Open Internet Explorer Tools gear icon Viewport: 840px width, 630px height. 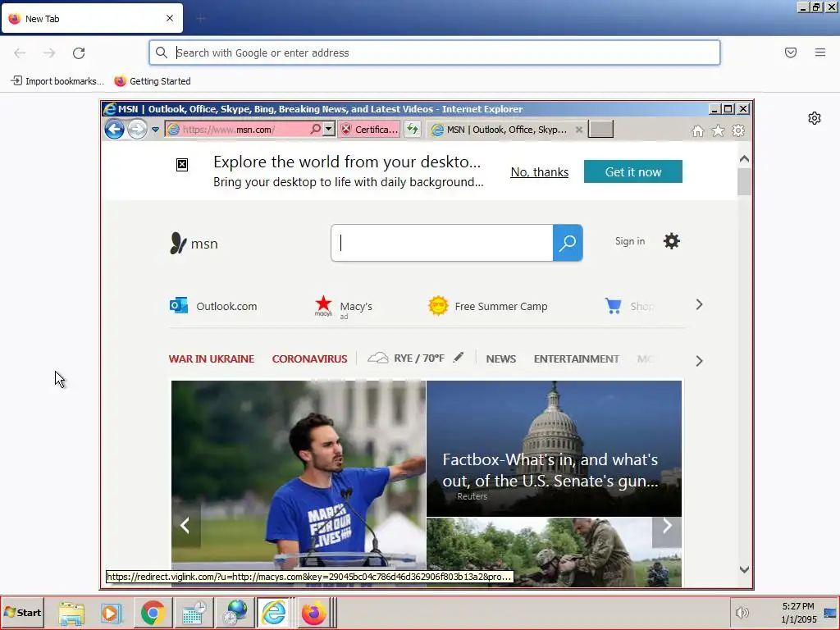pyautogui.click(x=738, y=130)
